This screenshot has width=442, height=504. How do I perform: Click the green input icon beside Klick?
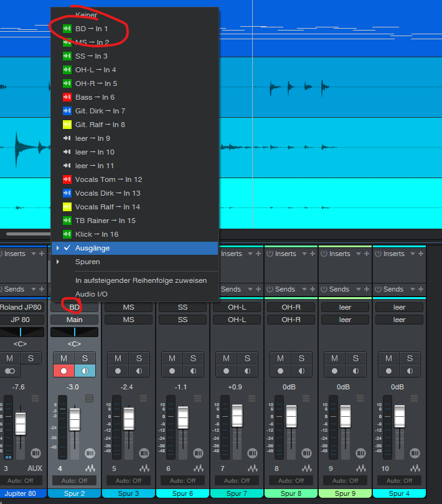[x=67, y=234]
